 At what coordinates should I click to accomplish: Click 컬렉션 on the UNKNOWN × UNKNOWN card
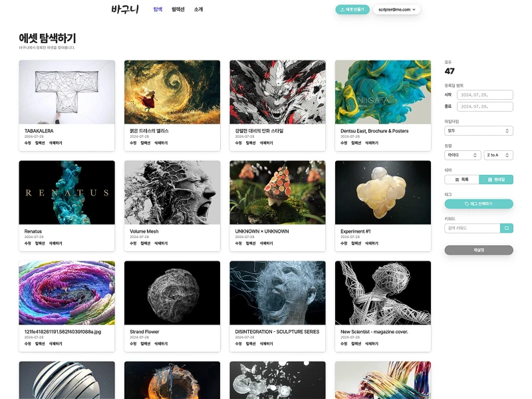click(x=251, y=243)
